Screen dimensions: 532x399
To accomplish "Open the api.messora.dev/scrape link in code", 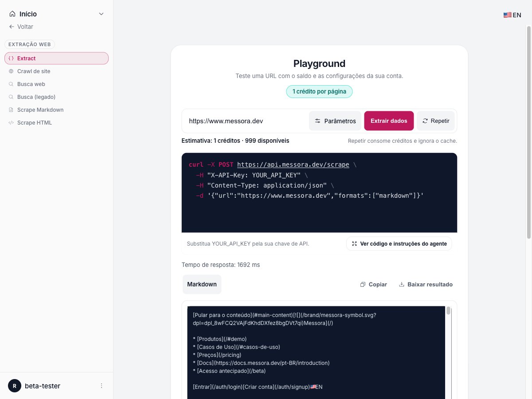I will 293,164.
